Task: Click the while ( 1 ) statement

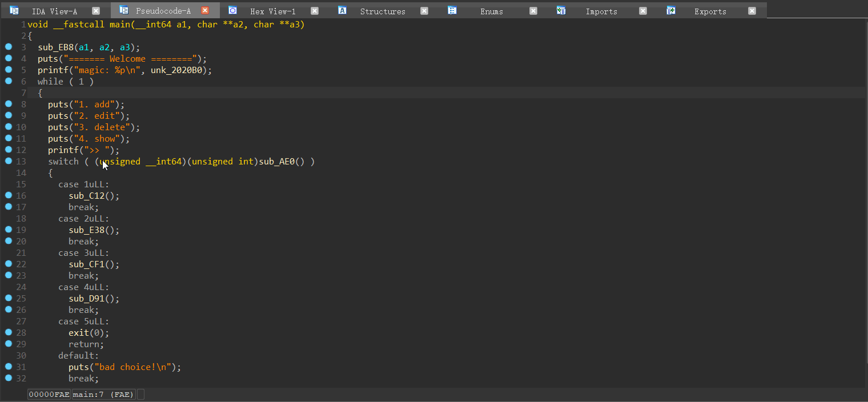Action: [66, 82]
